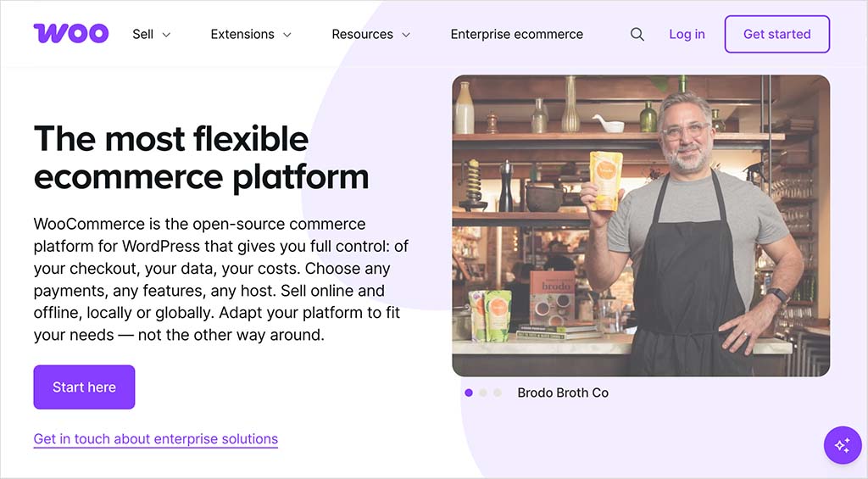Select the second carousel dot

pyautogui.click(x=483, y=393)
